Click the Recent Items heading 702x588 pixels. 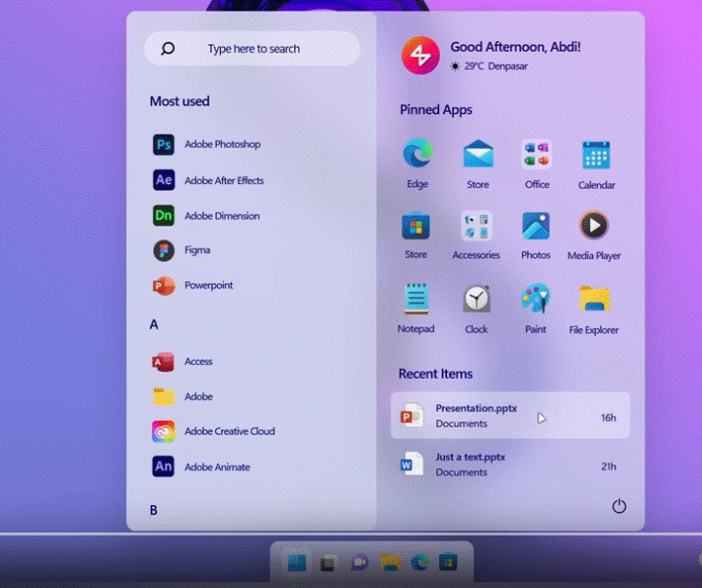coord(435,374)
